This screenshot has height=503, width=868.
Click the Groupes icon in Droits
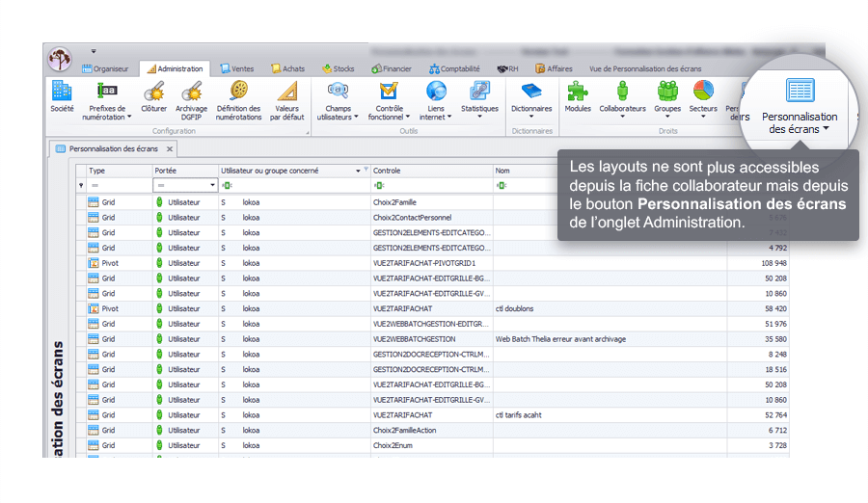click(667, 96)
